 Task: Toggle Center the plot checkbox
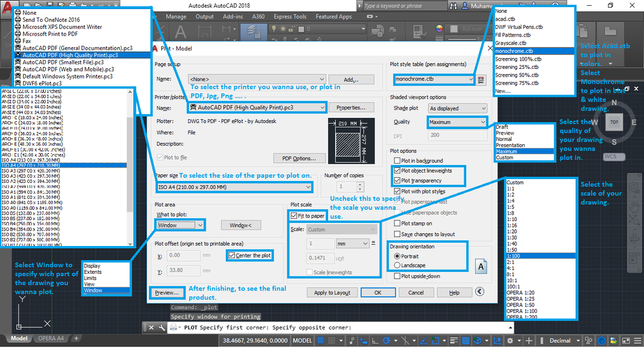(x=232, y=255)
